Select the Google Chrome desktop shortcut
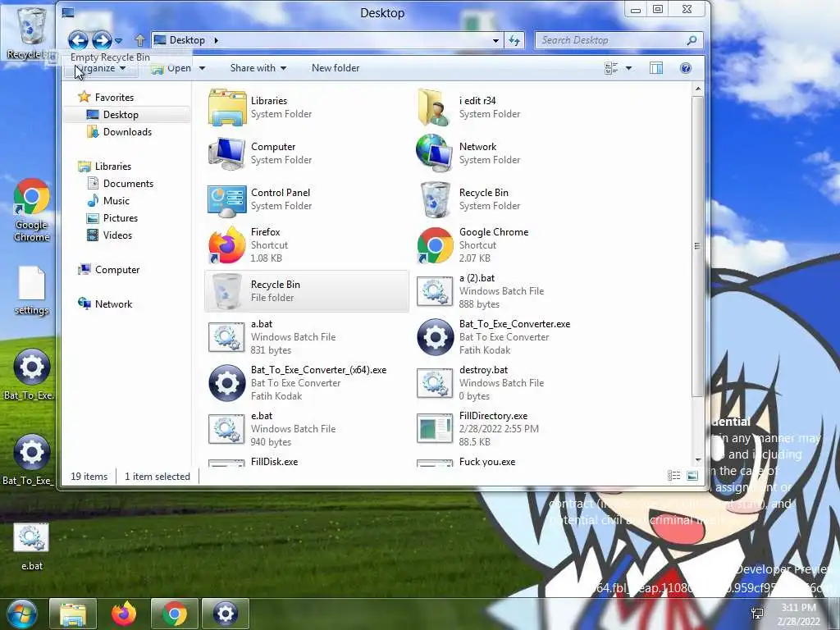The image size is (840, 630). click(32, 210)
